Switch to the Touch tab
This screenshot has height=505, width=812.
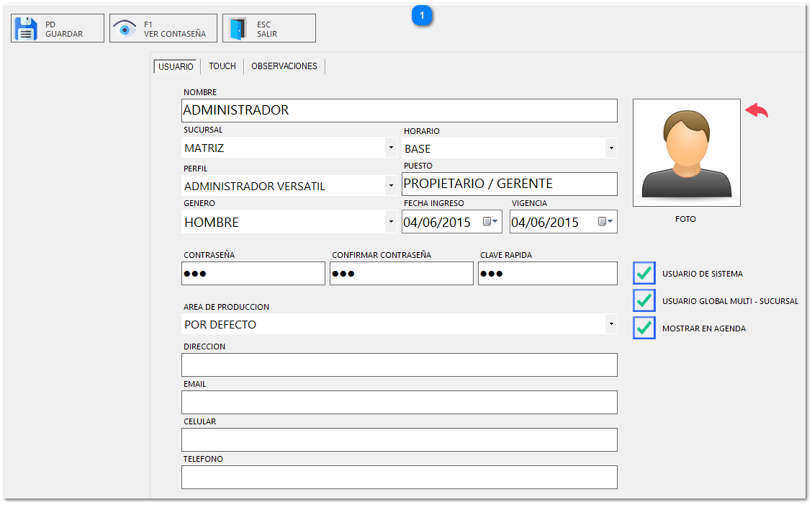[222, 66]
